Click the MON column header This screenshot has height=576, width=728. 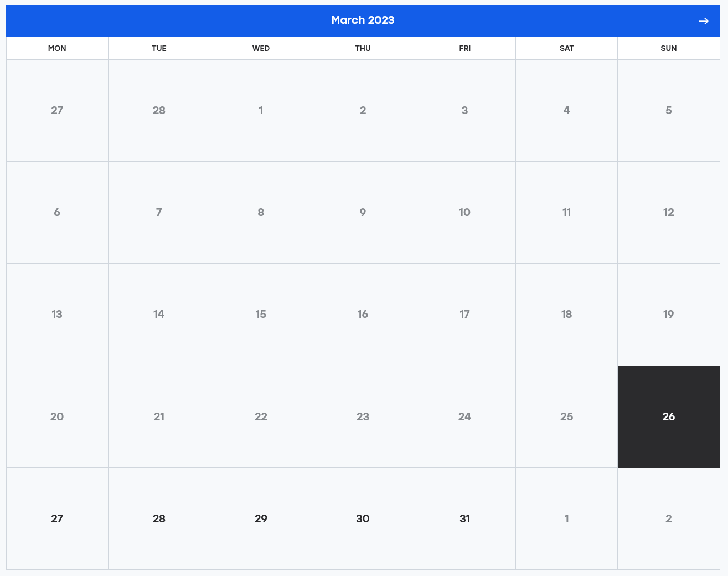tap(57, 48)
